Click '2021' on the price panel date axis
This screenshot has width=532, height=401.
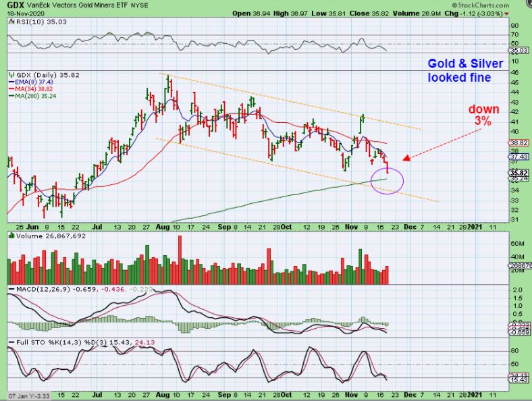pyautogui.click(x=475, y=227)
